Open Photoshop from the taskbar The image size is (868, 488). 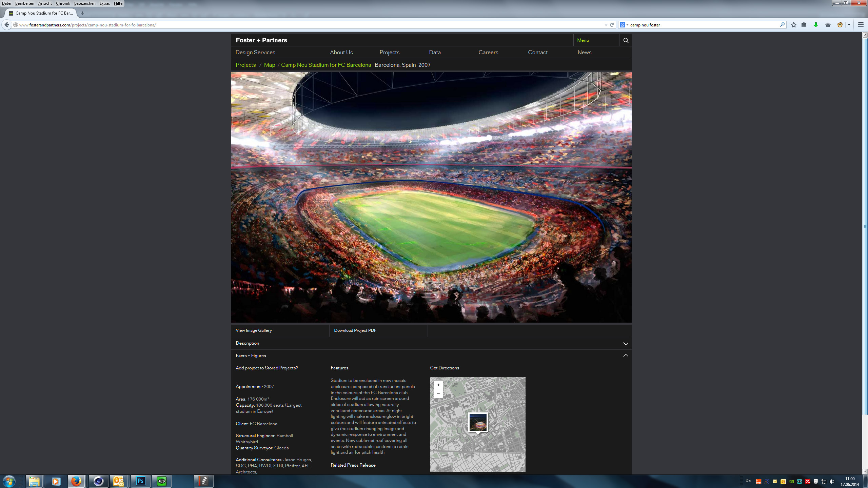140,481
